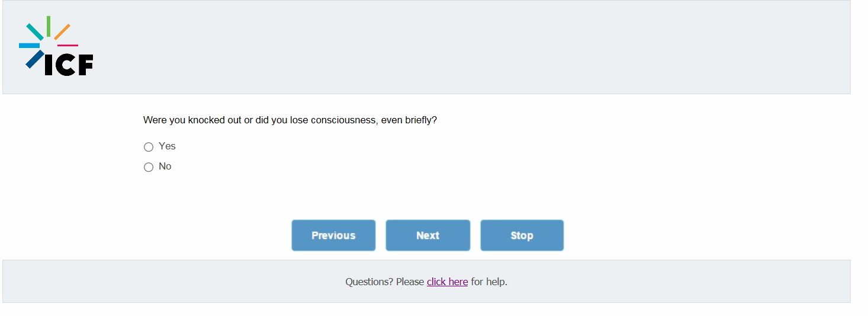Click the dark blue ray of the logo
868x316 pixels.
34,59
